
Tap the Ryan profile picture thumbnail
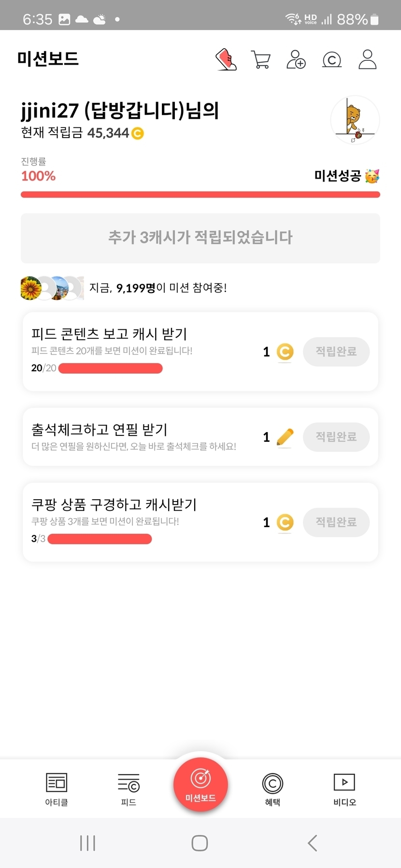coord(355,120)
